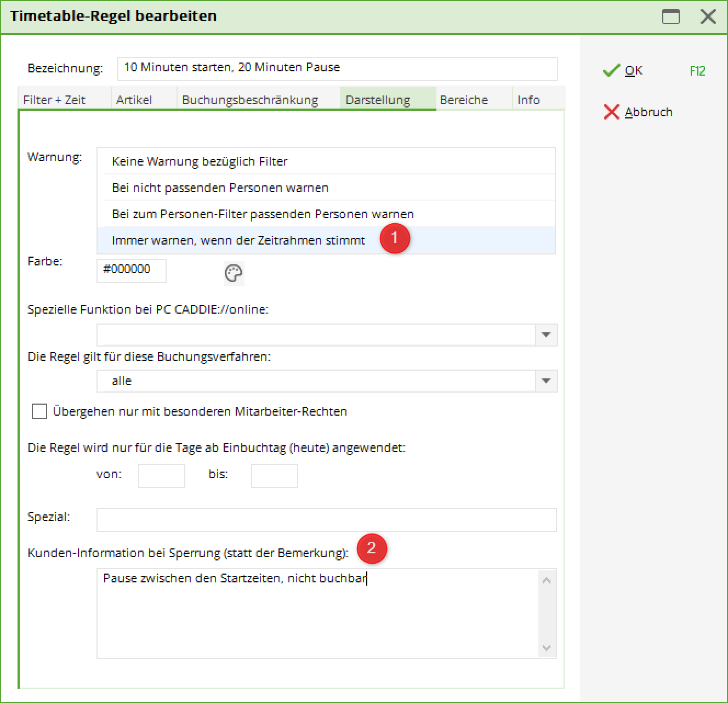Screen dimensions: 728x703
Task: Open the Info tab
Action: 528,100
